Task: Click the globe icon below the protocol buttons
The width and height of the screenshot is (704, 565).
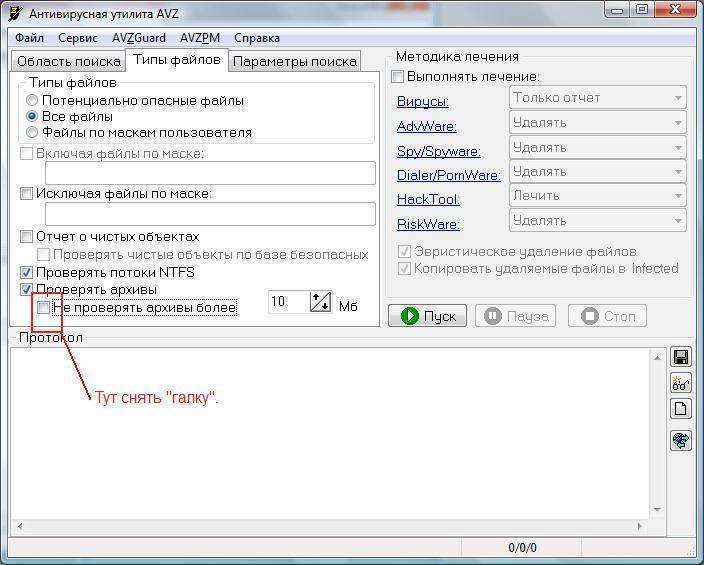Action: pyautogui.click(x=681, y=440)
